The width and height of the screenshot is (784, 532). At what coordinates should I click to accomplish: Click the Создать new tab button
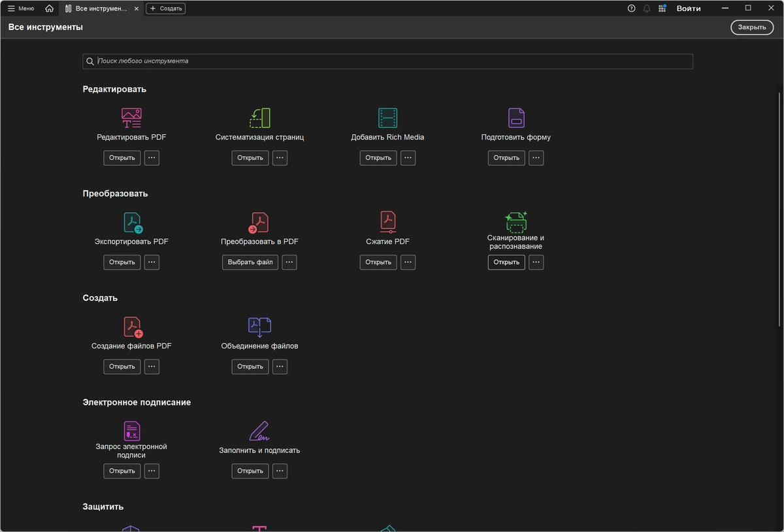pyautogui.click(x=165, y=8)
